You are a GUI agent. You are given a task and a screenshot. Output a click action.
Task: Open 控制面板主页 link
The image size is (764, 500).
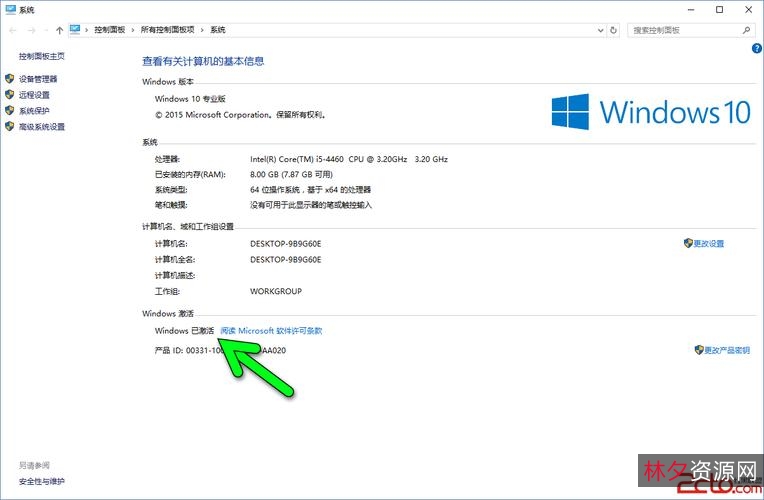[41, 56]
